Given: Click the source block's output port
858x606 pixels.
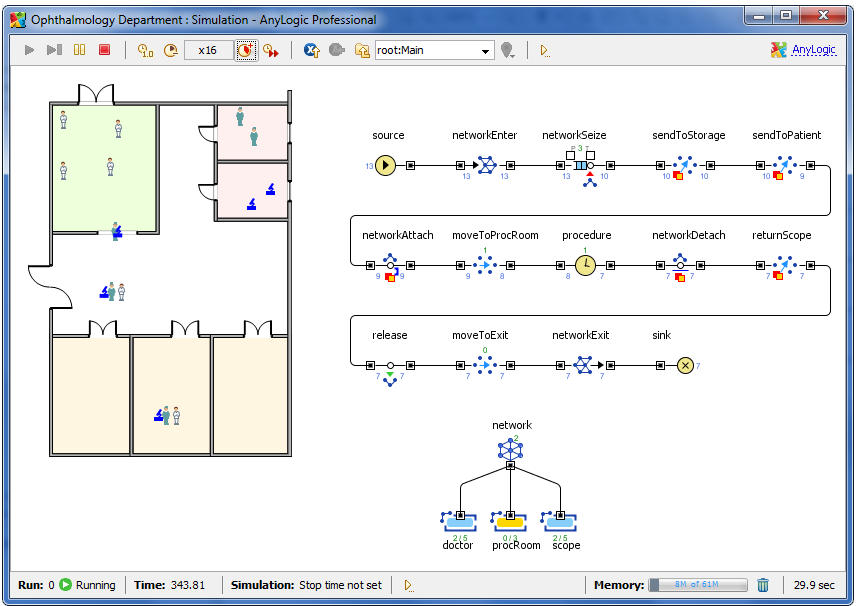Looking at the screenshot, I should pos(410,165).
